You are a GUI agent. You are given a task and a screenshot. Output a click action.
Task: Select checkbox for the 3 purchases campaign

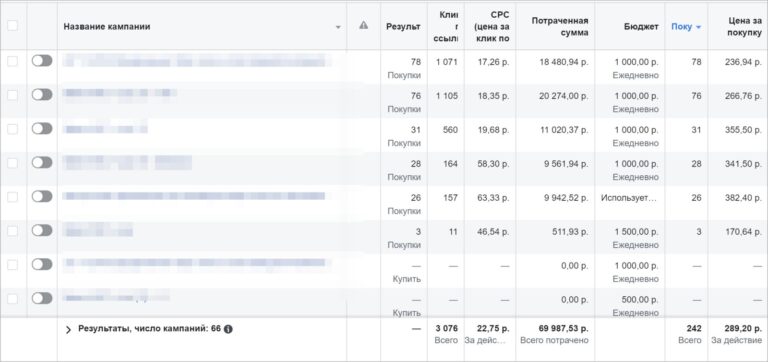tap(12, 231)
